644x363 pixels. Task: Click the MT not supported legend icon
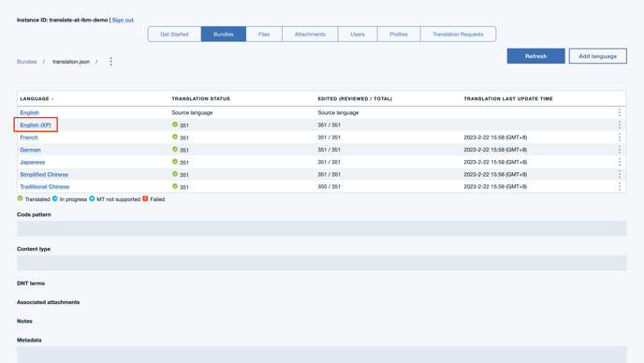(x=92, y=198)
